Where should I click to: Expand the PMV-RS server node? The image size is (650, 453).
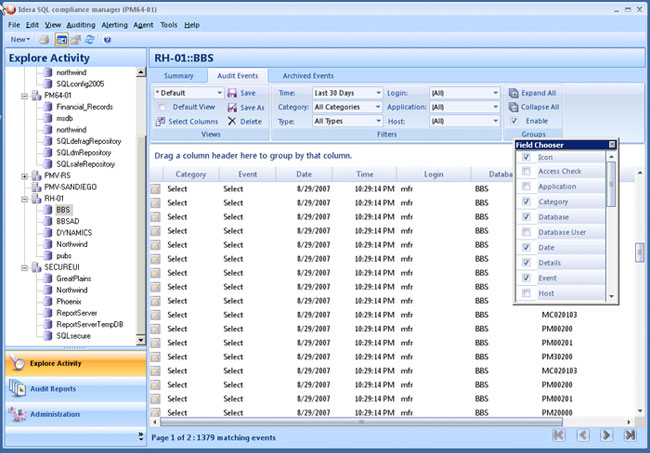[24, 176]
